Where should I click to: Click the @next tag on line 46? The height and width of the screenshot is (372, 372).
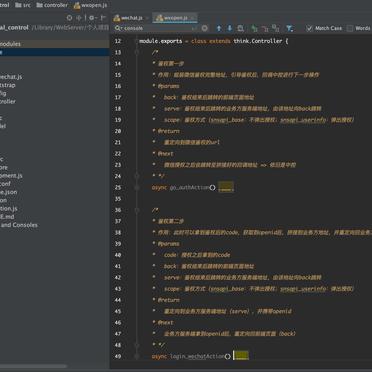pyautogui.click(x=165, y=323)
